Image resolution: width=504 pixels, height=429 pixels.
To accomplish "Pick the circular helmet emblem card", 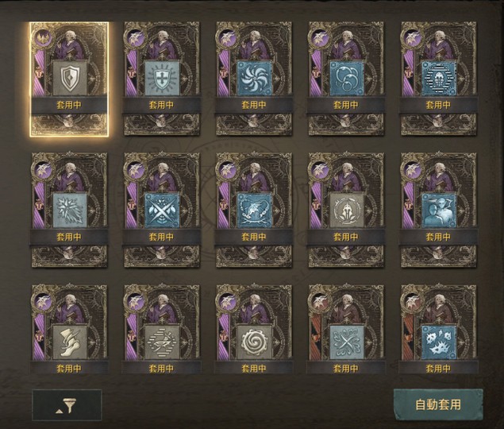I will [346, 211].
